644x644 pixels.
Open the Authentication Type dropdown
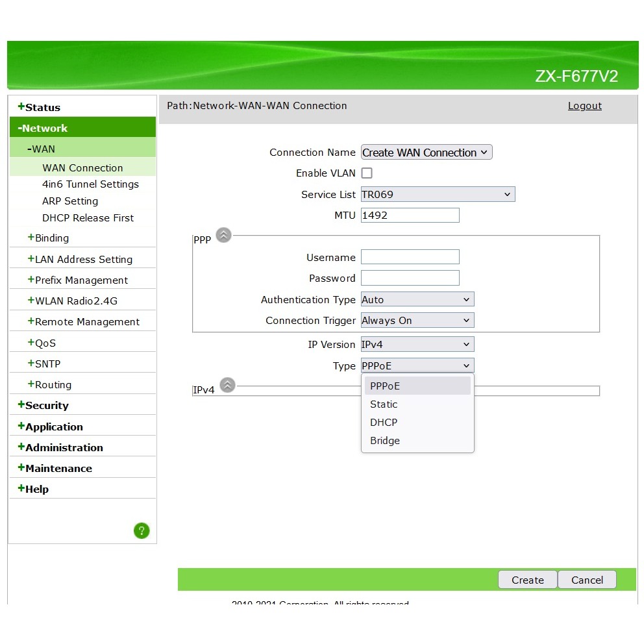point(417,300)
